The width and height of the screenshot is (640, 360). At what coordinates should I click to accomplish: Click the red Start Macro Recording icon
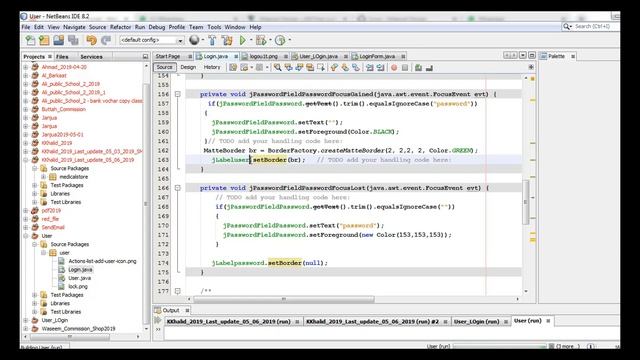[x=394, y=67]
